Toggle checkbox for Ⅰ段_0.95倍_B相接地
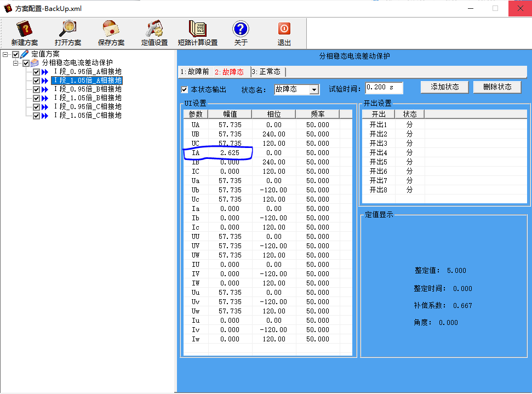The height and width of the screenshot is (394, 532). pyautogui.click(x=36, y=89)
